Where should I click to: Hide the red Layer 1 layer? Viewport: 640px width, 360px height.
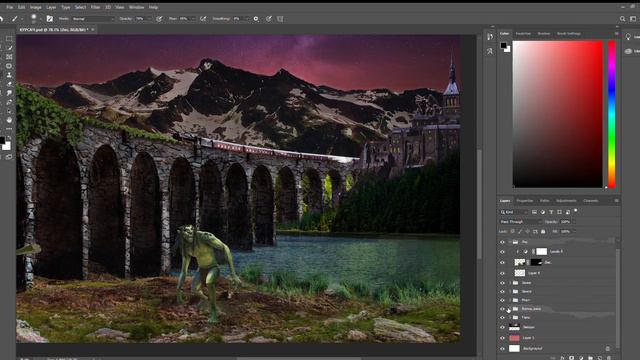(502, 338)
